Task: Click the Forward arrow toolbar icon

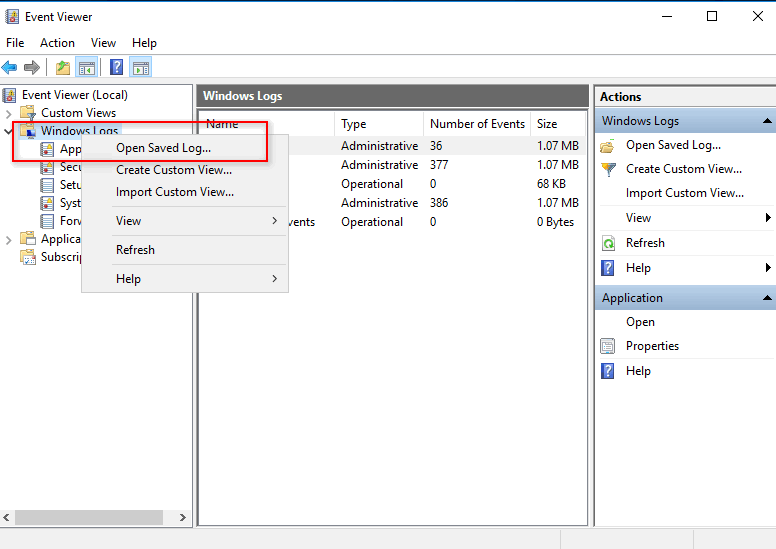Action: 32,67
